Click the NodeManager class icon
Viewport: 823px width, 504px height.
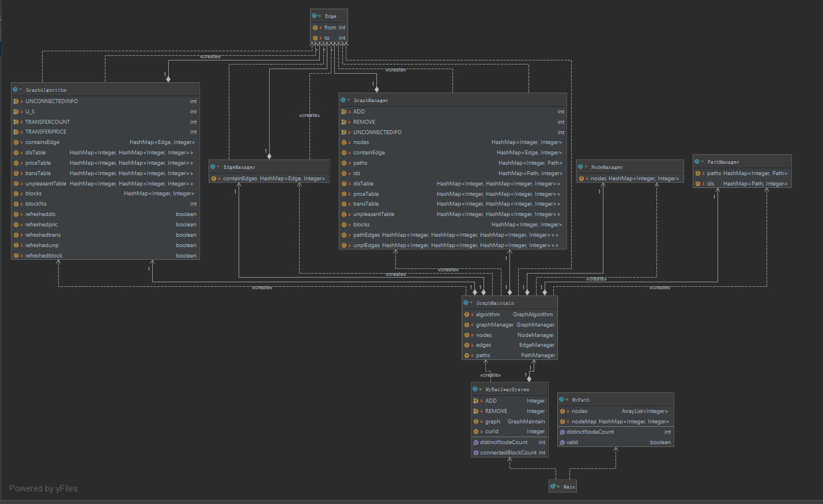581,167
